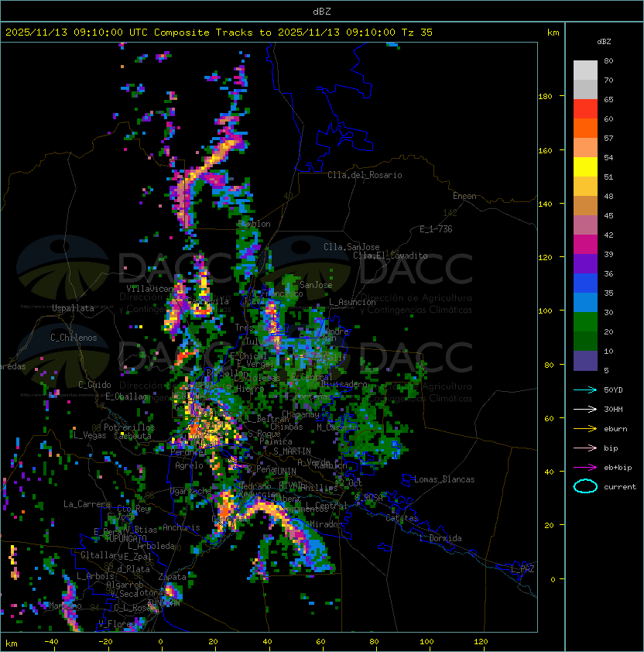This screenshot has height=652, width=644.
Task: Click the magenta eb+bip track arrow
Action: click(x=585, y=468)
